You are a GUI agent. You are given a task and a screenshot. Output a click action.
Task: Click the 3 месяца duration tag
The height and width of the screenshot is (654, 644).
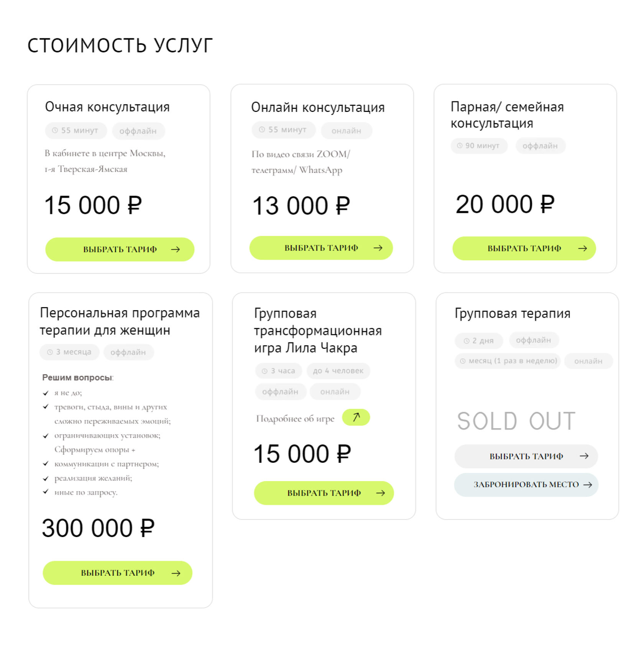point(69,352)
